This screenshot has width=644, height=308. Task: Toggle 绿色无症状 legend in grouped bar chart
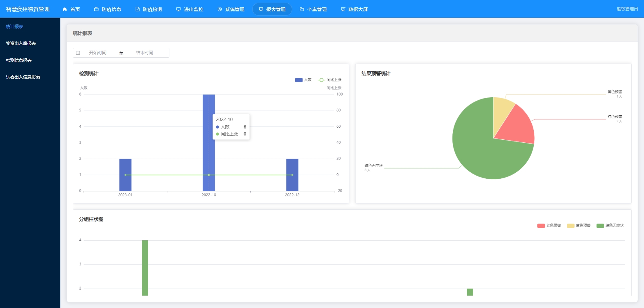click(610, 226)
